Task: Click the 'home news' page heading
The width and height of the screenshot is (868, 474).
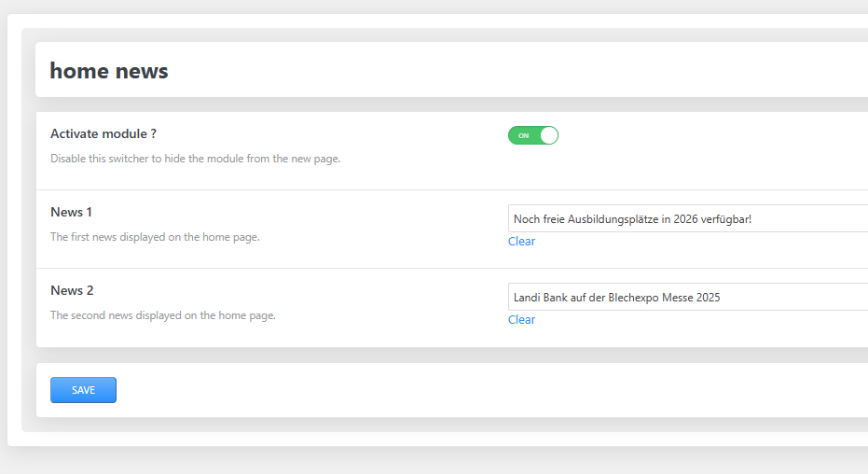Action: 109,71
